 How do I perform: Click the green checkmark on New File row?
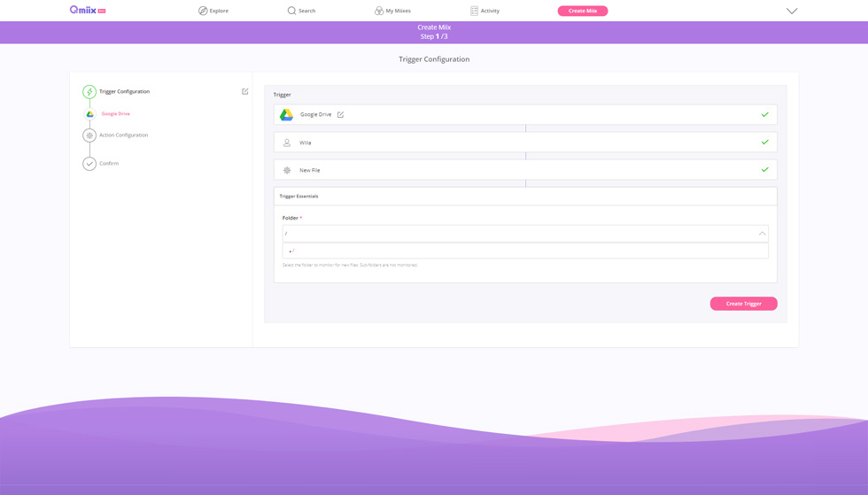coord(764,170)
